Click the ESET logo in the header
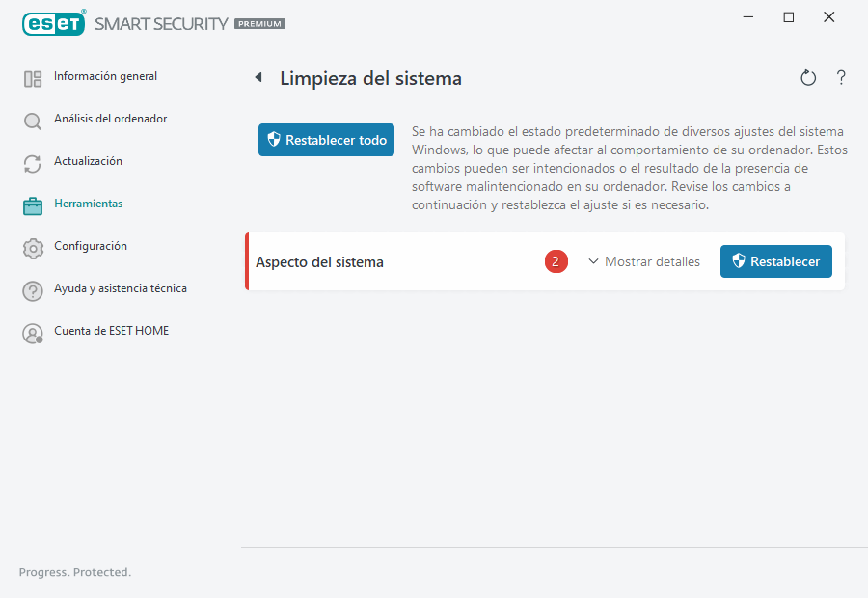Screen dimensions: 868x598 coord(54,23)
